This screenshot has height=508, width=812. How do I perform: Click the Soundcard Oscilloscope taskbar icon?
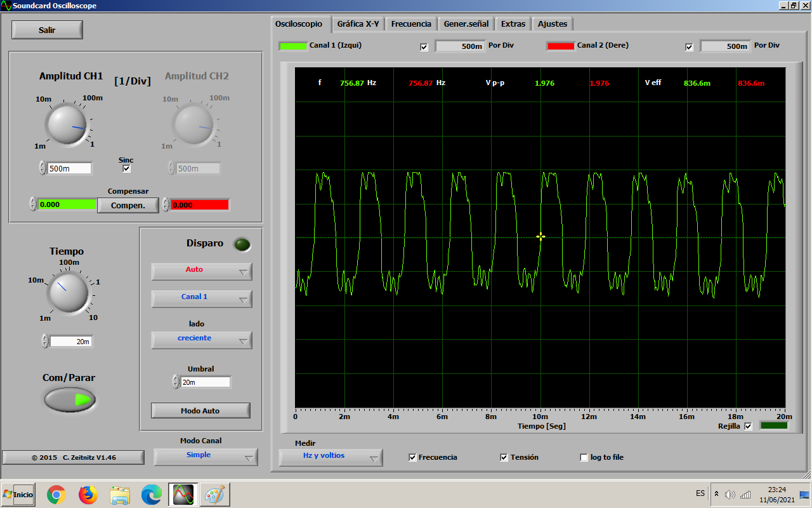pos(183,494)
